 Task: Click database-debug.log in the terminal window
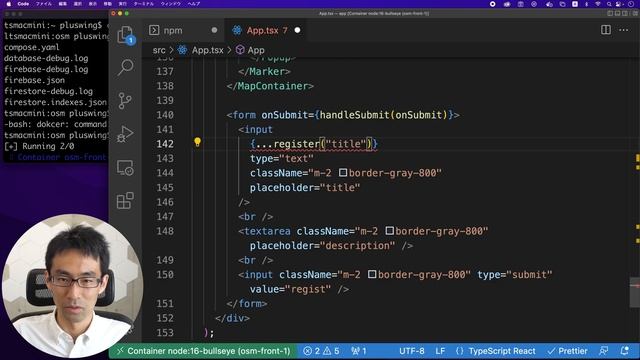46,58
